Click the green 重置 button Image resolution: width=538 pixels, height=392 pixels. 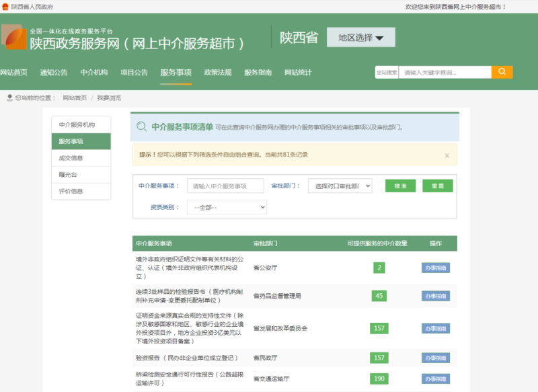point(437,186)
